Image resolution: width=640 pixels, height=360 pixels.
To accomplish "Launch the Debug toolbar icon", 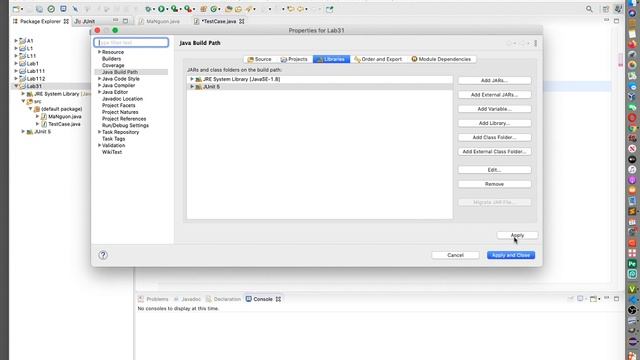I will 148,9.
